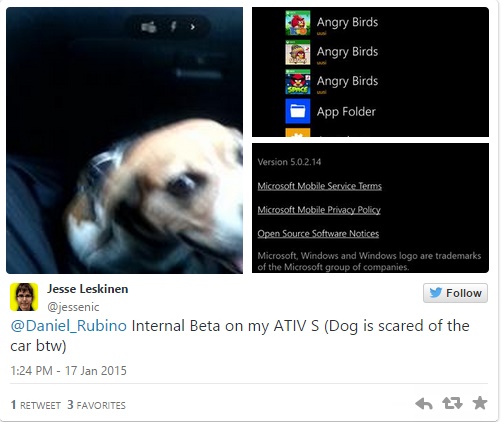
Task: Enlarge the blurry dog photo
Action: click(124, 140)
